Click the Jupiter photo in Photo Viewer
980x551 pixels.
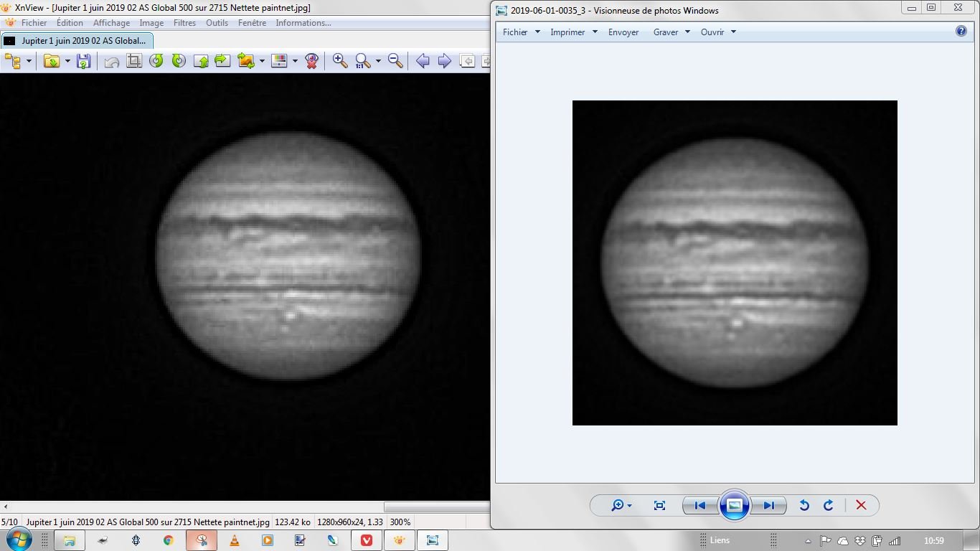(735, 263)
